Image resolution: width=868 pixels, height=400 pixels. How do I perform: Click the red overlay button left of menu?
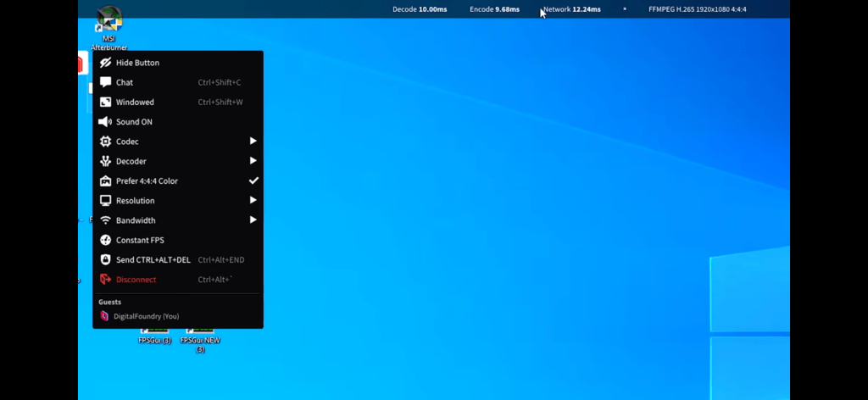coord(83,63)
